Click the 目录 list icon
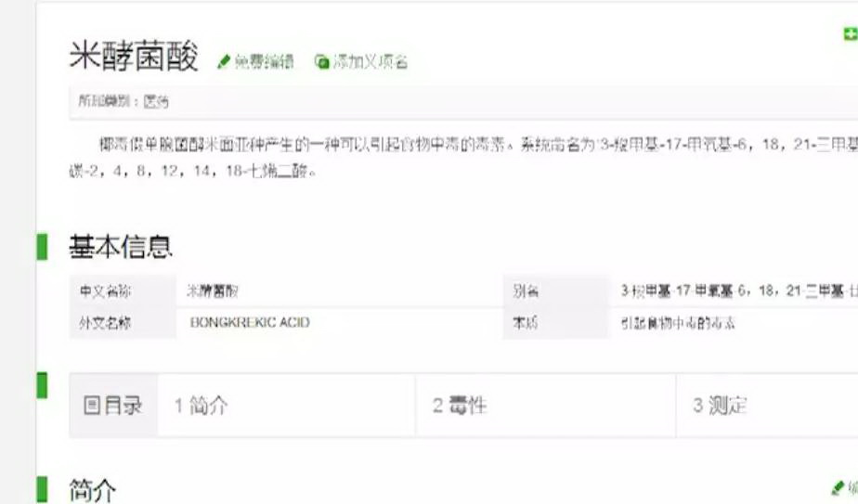858x504 pixels. point(91,406)
